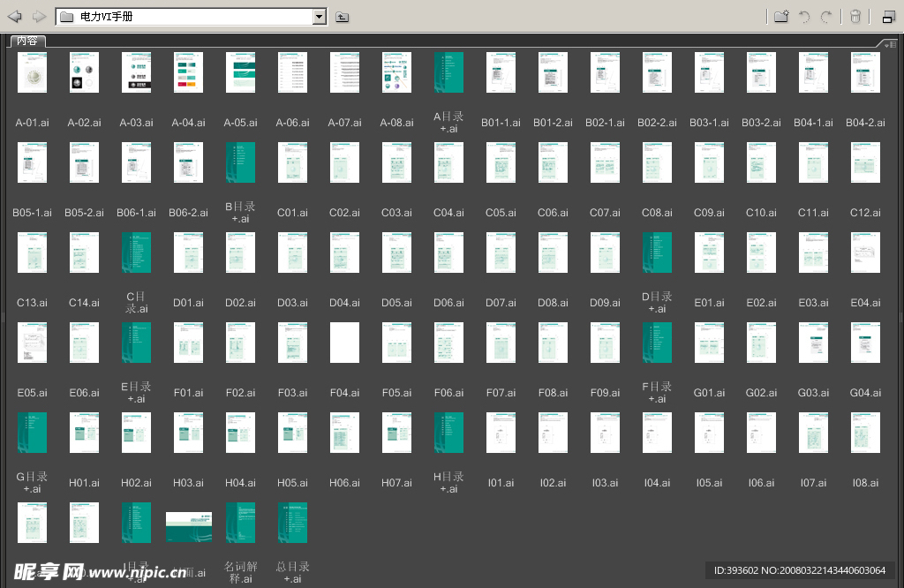Select the 内容 tab
The width and height of the screenshot is (904, 588).
(x=27, y=41)
